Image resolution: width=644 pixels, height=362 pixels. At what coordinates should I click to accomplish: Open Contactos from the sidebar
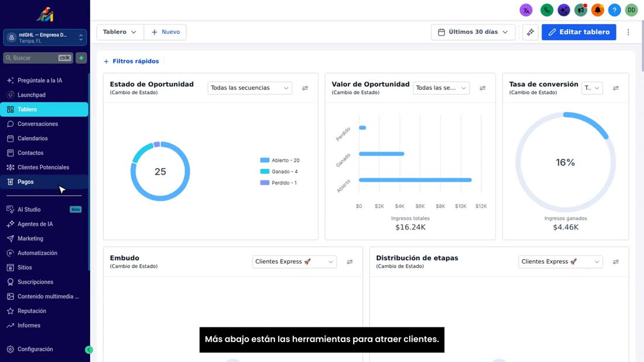[44, 153]
